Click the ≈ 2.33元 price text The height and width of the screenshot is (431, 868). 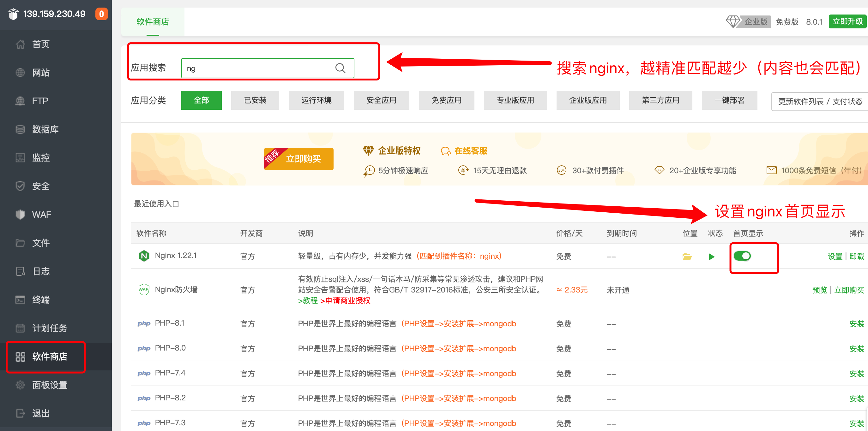point(572,290)
